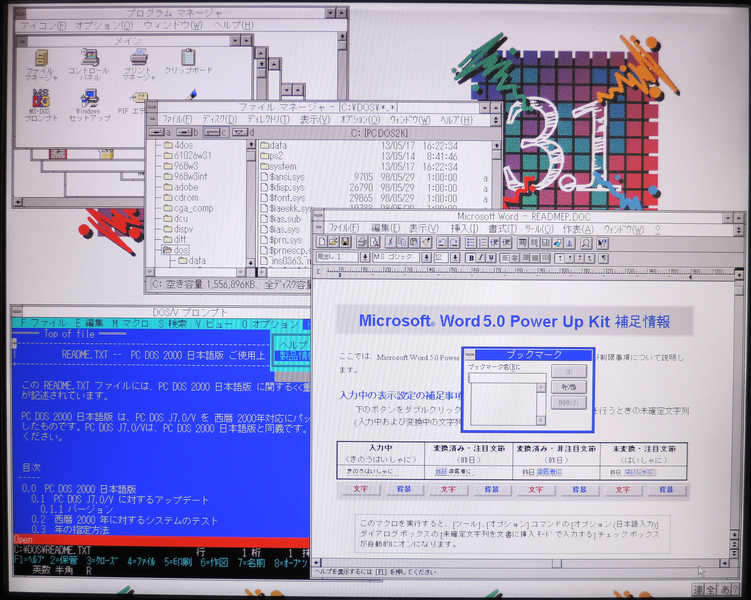Click Zoom magnifier icon in Word toolbar
The width and height of the screenshot is (751, 600).
click(586, 243)
